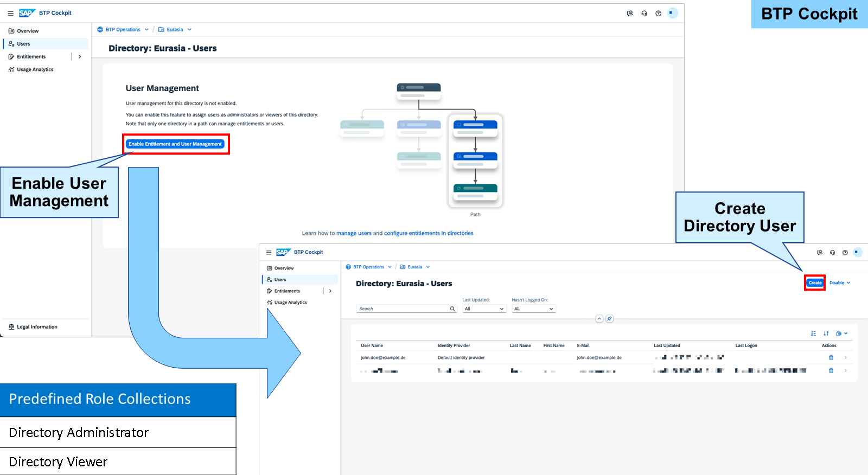Viewport: 868px width, 475px height.
Task: Open the help icon in the back window header
Action: coord(658,14)
